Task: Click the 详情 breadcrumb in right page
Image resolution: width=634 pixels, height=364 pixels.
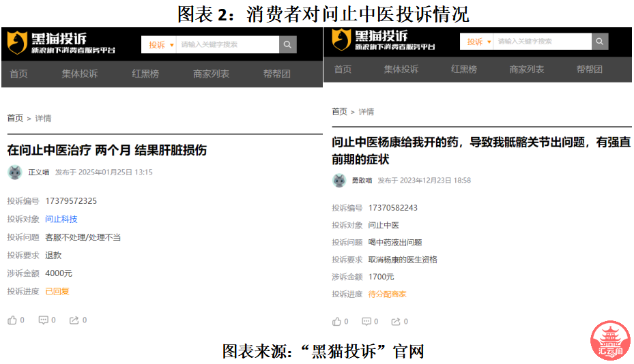Action: coord(366,112)
